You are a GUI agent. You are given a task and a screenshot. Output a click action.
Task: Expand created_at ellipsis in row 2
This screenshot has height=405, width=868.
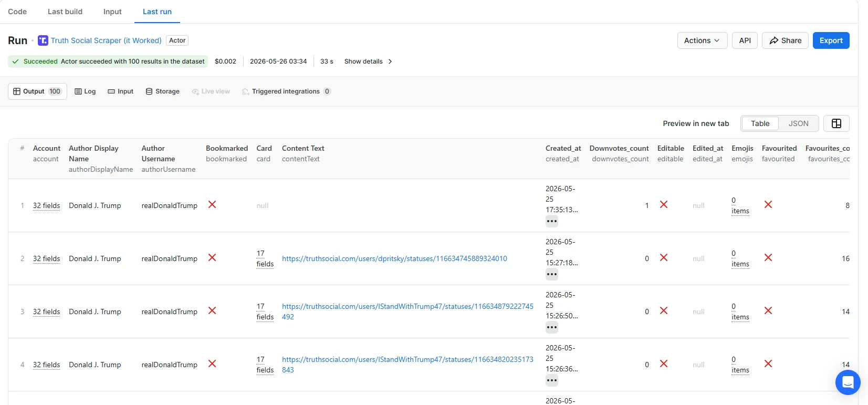(551, 274)
